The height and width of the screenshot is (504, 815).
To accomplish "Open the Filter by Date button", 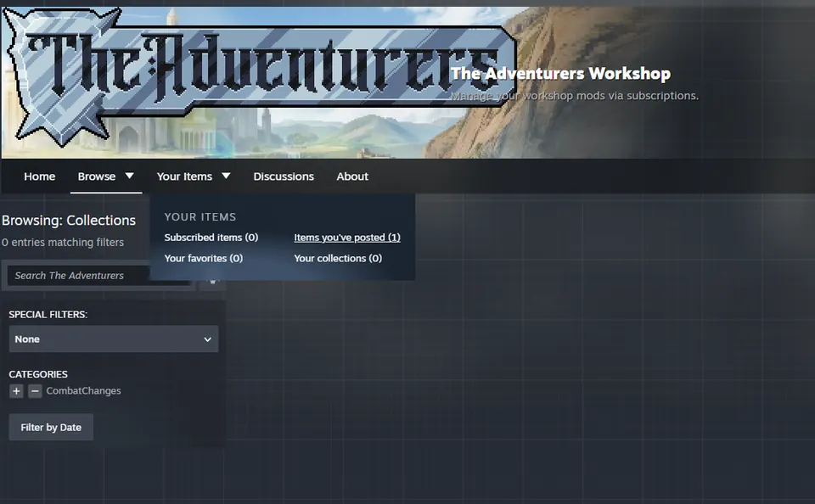I will pyautogui.click(x=51, y=427).
